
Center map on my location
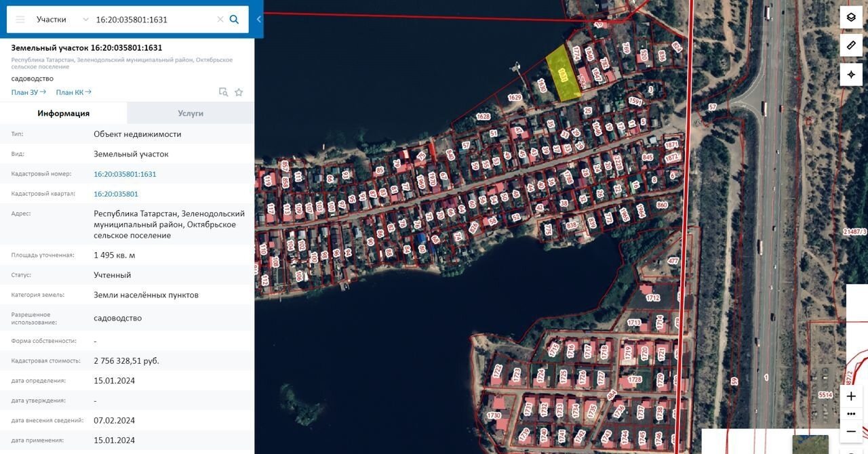coord(851,74)
